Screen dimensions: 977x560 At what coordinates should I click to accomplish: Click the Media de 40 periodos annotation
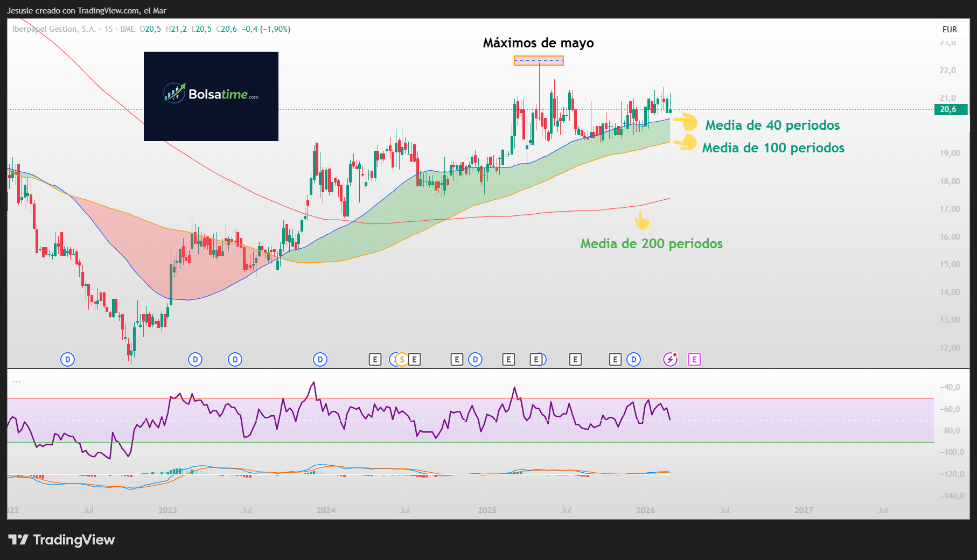772,125
